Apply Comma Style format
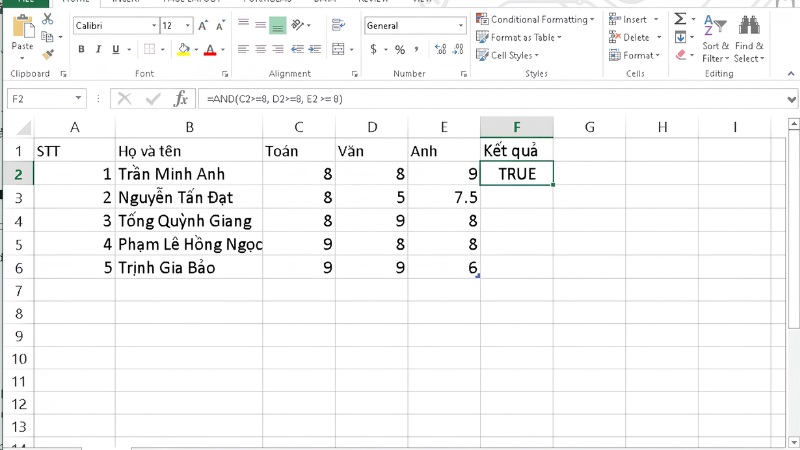The height and width of the screenshot is (450, 800). [x=416, y=49]
